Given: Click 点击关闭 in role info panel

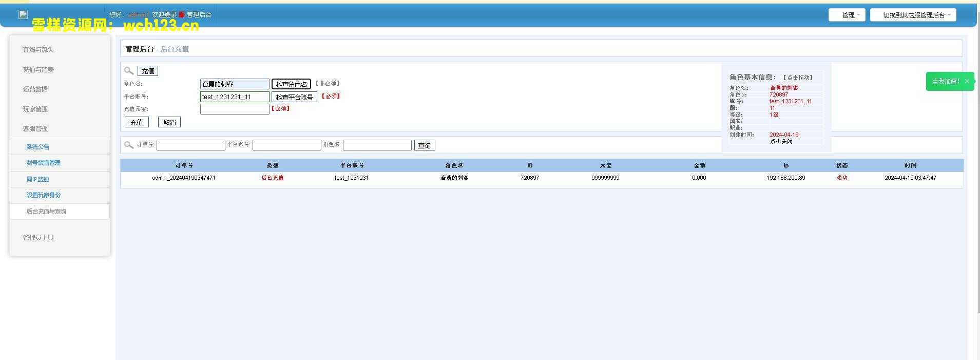Looking at the screenshot, I should click(x=781, y=141).
